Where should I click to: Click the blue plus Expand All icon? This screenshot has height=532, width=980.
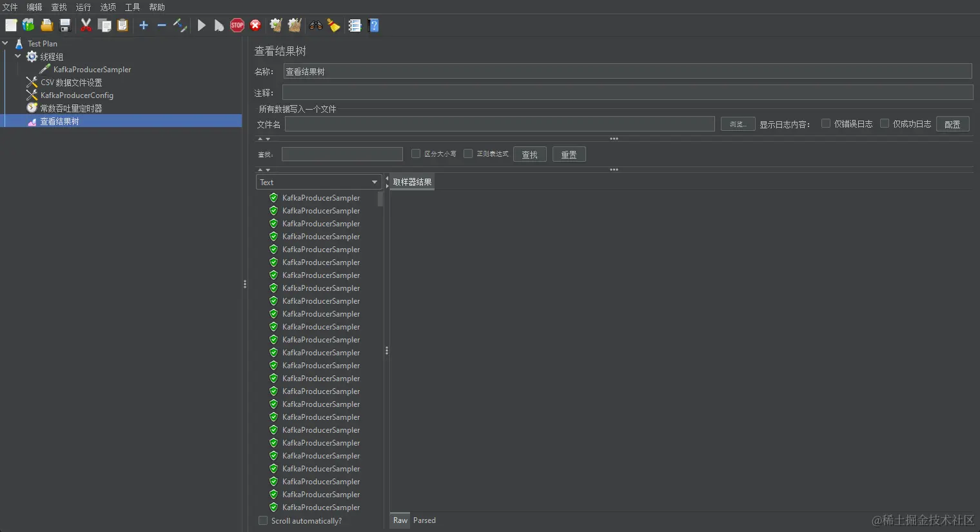click(144, 25)
